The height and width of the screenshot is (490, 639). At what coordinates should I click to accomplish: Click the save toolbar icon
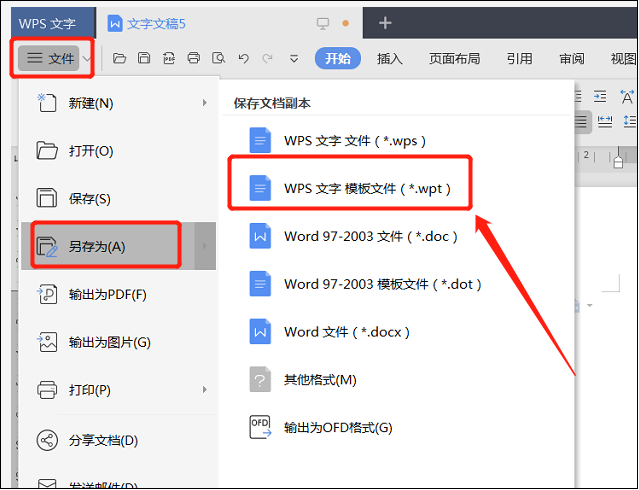(x=144, y=58)
